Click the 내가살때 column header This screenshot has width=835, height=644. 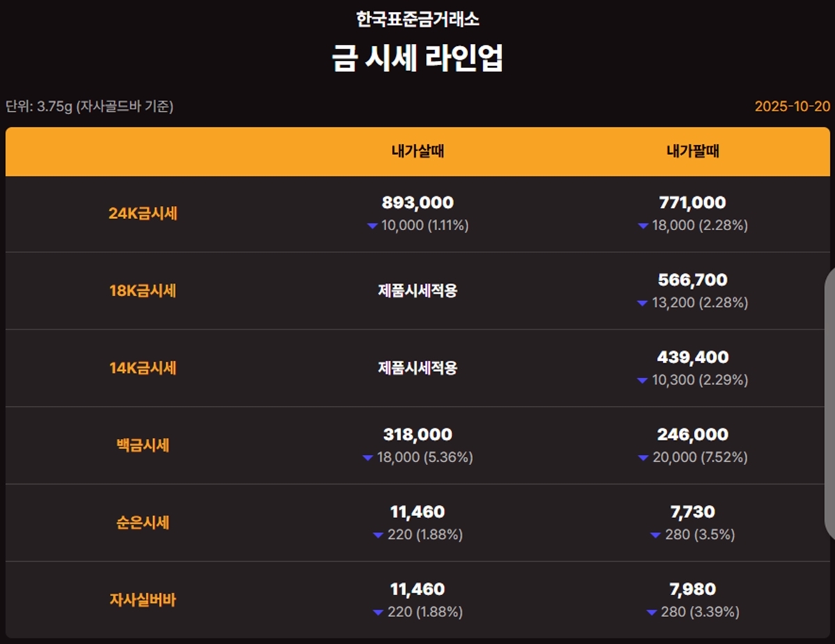coord(417,152)
